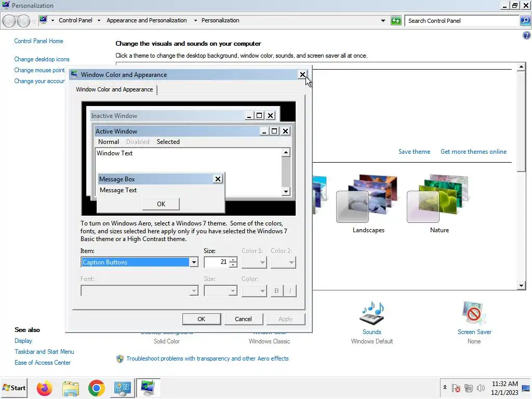Viewport: 532px width, 399px height.
Task: Click the preview OK button in Message Box
Action: pyautogui.click(x=161, y=204)
